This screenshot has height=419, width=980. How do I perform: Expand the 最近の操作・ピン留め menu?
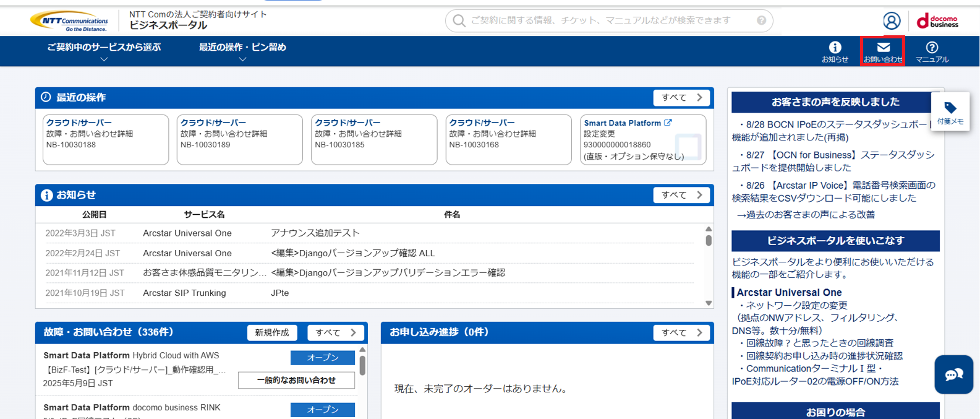point(242,51)
